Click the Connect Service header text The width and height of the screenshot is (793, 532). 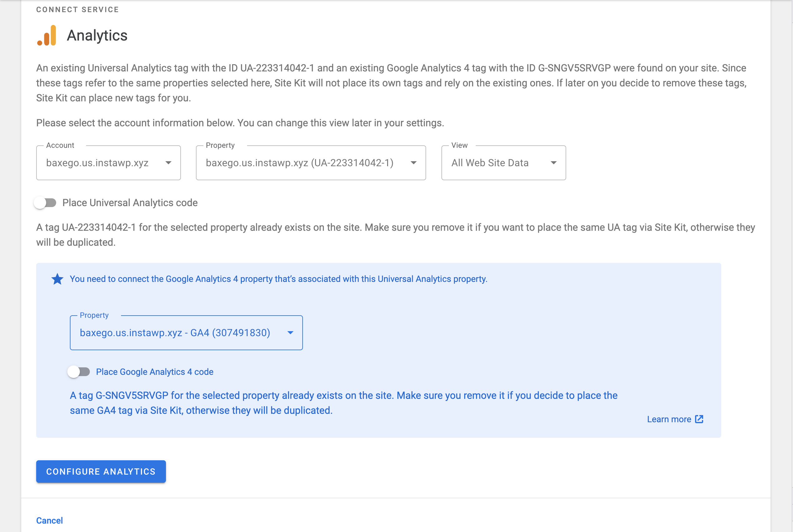pos(78,9)
